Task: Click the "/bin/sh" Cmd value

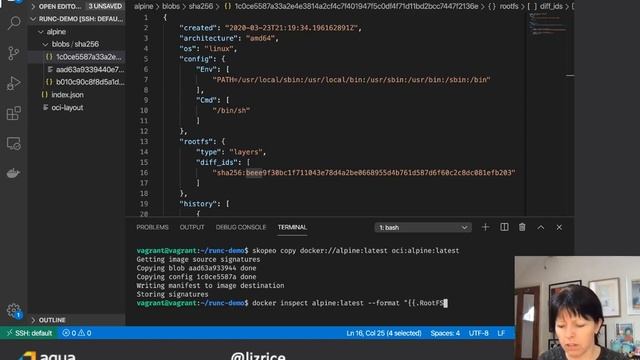Action: 231,111
